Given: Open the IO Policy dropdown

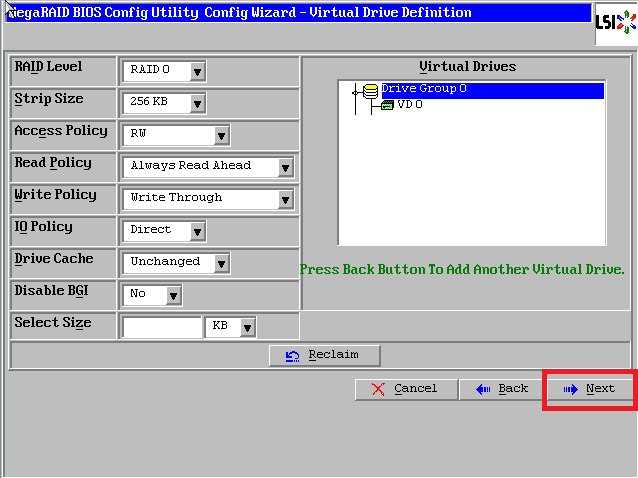Looking at the screenshot, I should [164, 231].
